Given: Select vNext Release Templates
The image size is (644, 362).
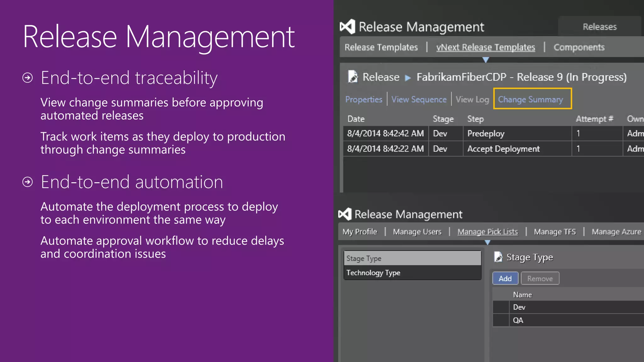Looking at the screenshot, I should [x=486, y=47].
